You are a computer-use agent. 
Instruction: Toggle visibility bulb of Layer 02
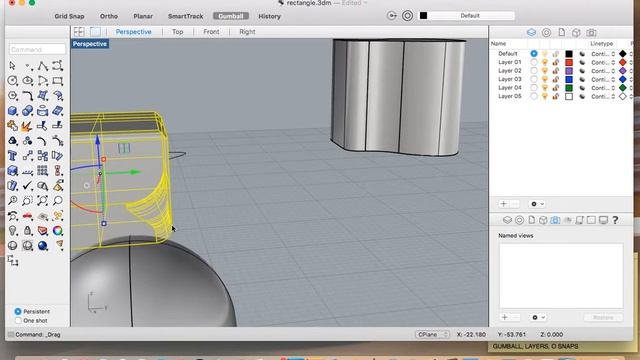tap(544, 71)
